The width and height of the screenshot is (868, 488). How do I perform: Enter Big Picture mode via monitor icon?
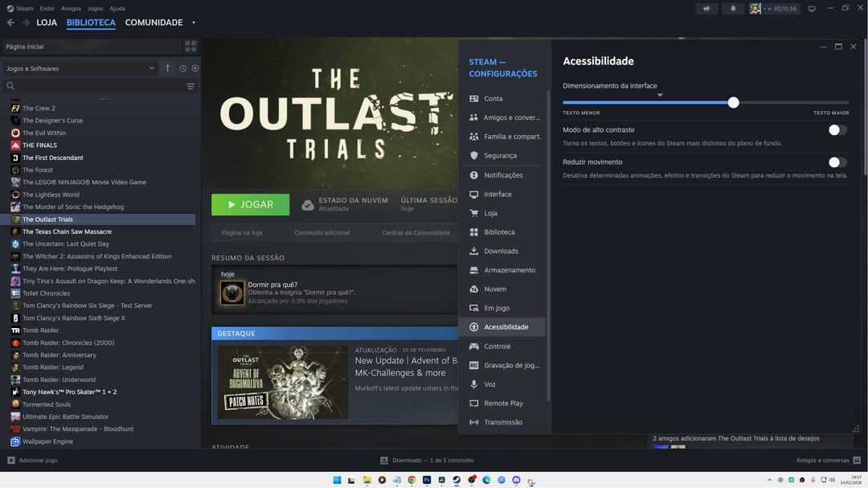pyautogui.click(x=811, y=9)
